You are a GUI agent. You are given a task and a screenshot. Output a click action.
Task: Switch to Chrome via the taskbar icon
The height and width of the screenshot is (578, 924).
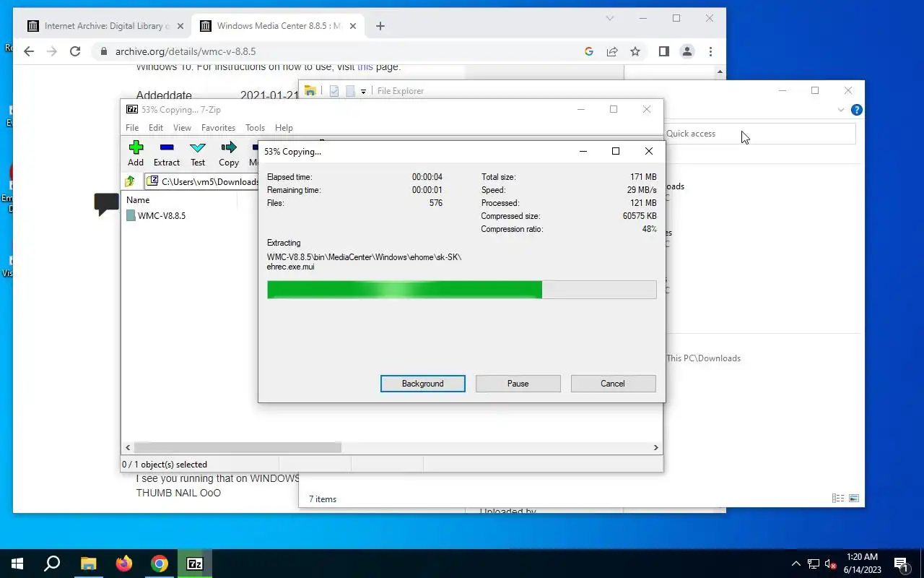coord(160,564)
